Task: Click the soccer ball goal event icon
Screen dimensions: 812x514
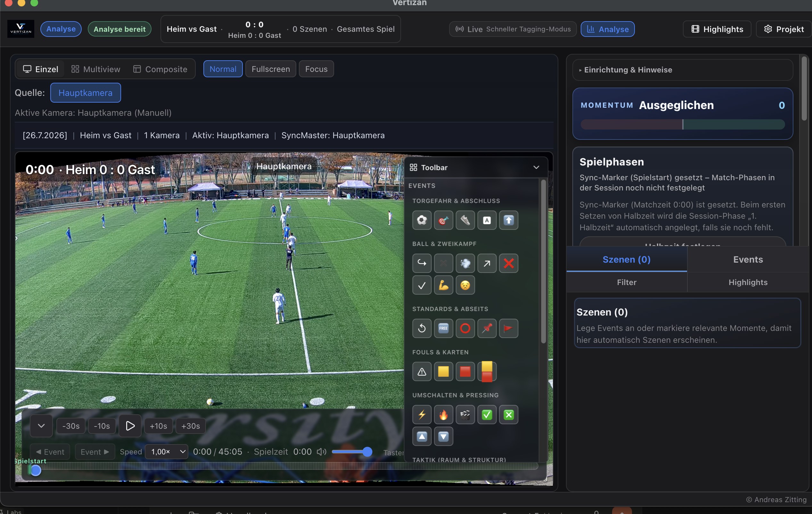Action: [422, 220]
